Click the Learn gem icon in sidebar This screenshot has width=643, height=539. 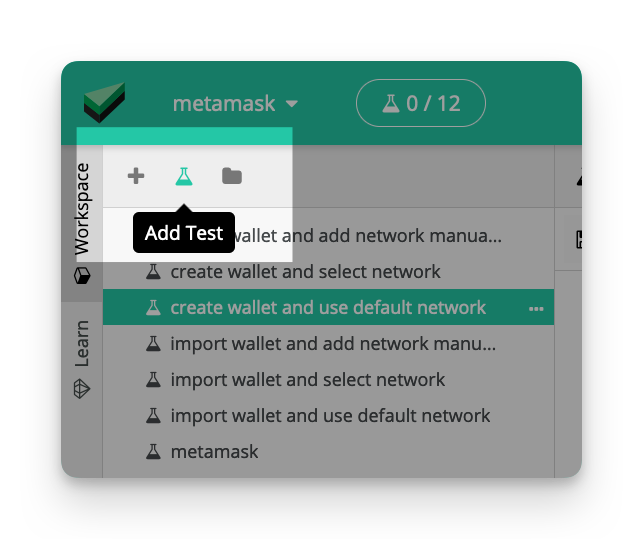tap(82, 389)
